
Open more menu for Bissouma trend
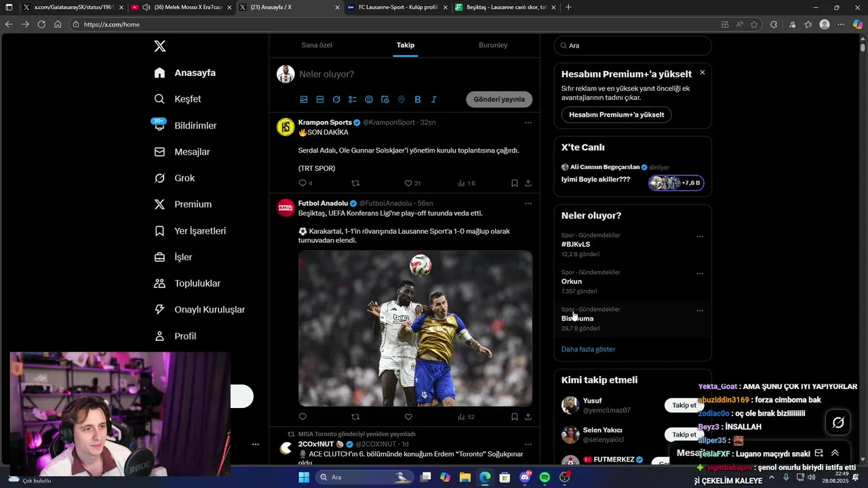(x=700, y=310)
